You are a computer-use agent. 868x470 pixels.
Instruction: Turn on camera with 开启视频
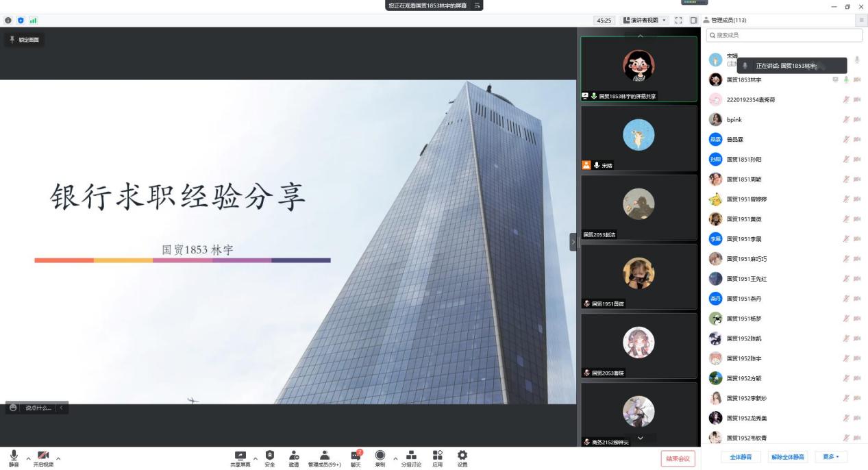tap(43, 456)
